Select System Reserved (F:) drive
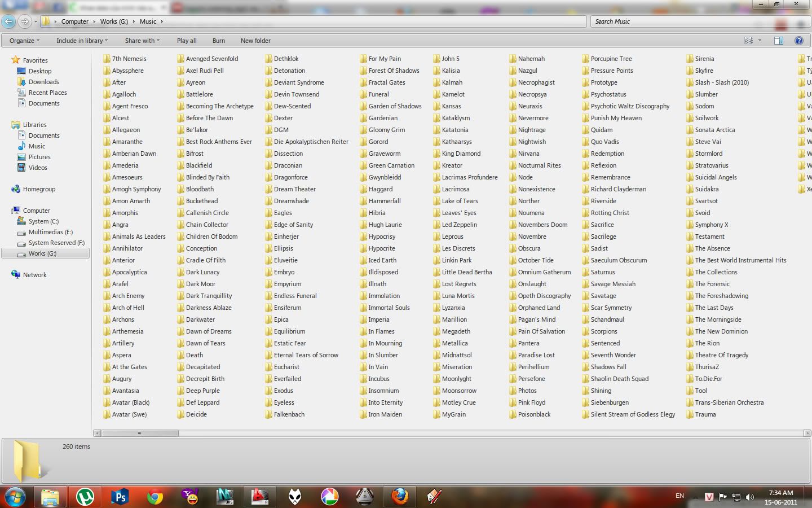The width and height of the screenshot is (812, 508). pos(56,243)
